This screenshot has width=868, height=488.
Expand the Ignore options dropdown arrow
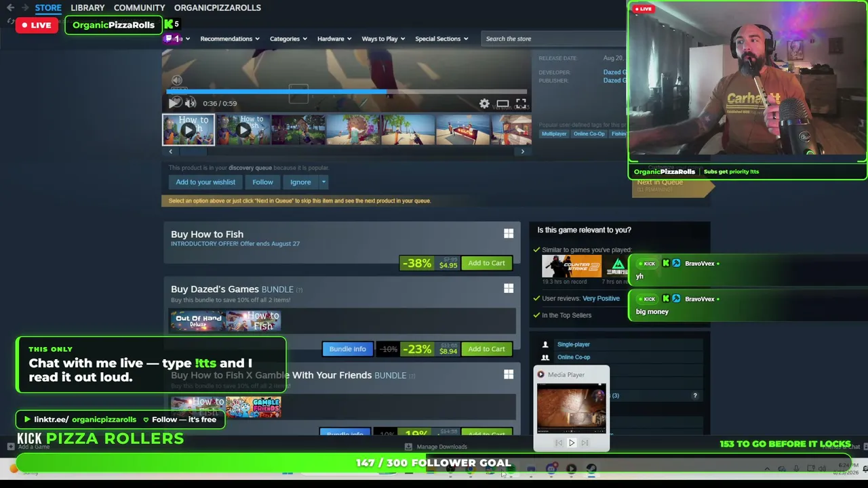coord(323,182)
